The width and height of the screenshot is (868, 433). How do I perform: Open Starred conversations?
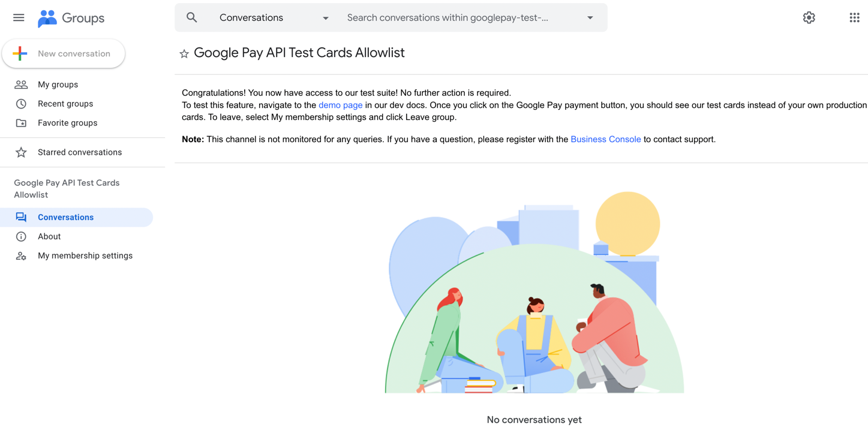79,152
